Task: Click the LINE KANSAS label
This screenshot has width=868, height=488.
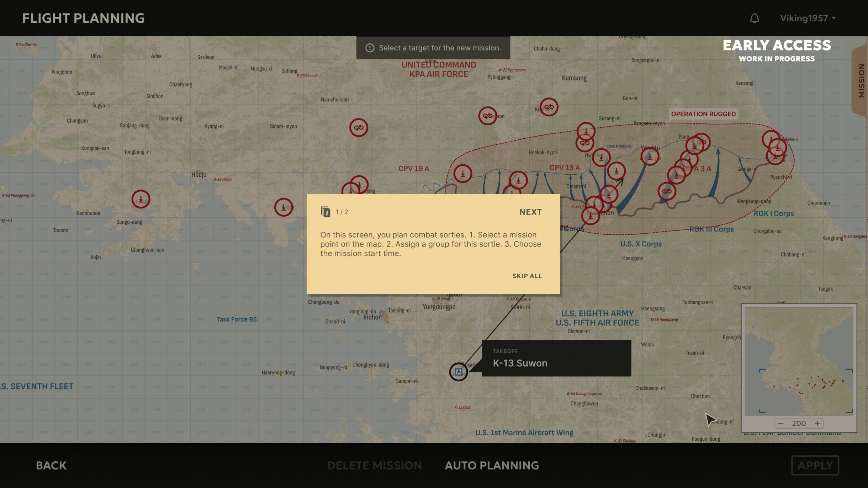Action: tap(619, 146)
